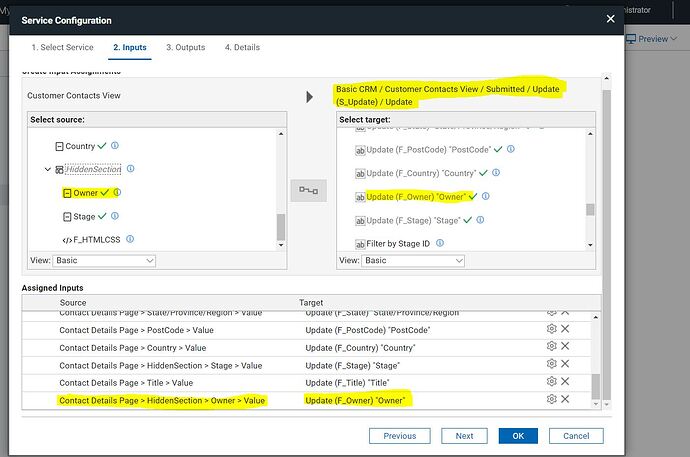The height and width of the screenshot is (457, 690).
Task: Click info icon next to Filter by Stage ID
Action: click(440, 243)
